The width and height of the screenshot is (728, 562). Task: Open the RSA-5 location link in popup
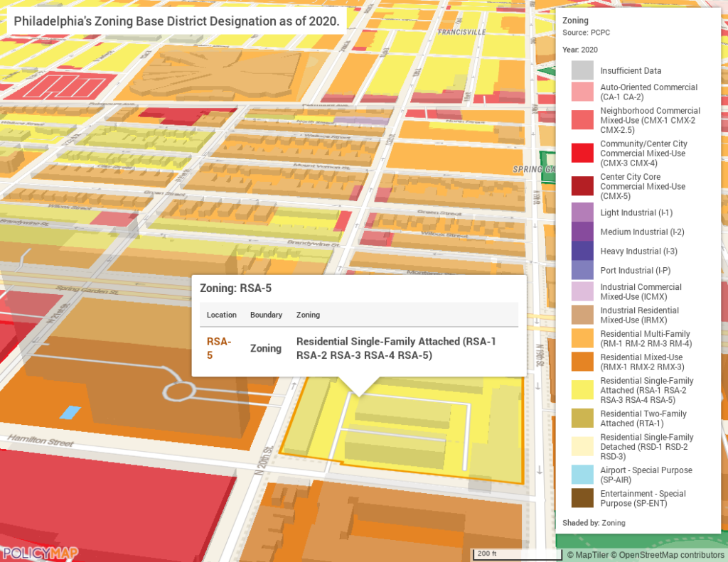tap(219, 348)
